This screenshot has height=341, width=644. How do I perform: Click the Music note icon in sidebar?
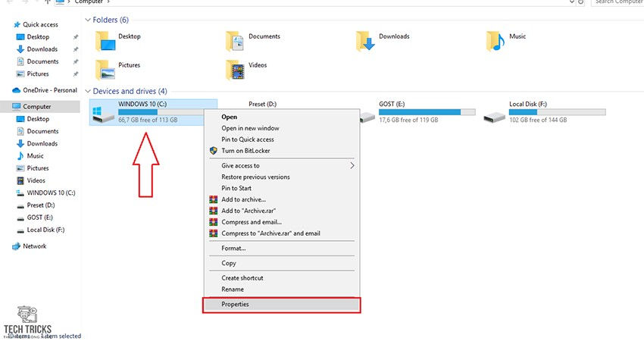coord(20,156)
